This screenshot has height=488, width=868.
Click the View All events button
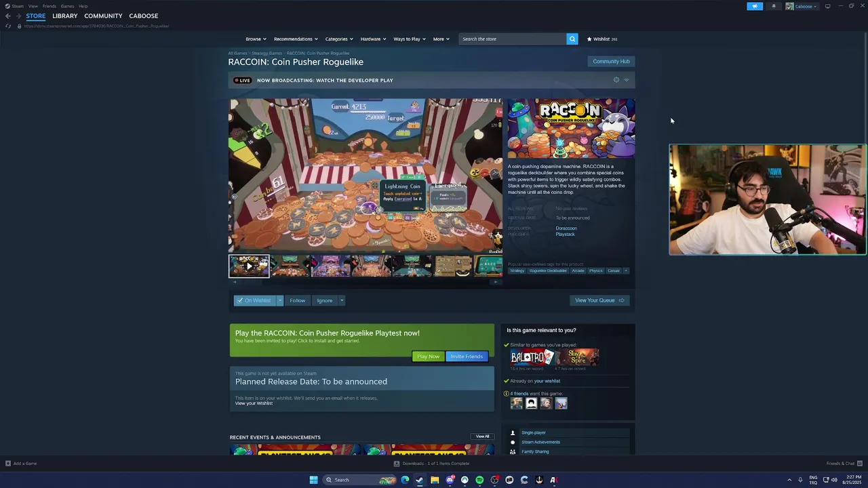click(x=482, y=436)
